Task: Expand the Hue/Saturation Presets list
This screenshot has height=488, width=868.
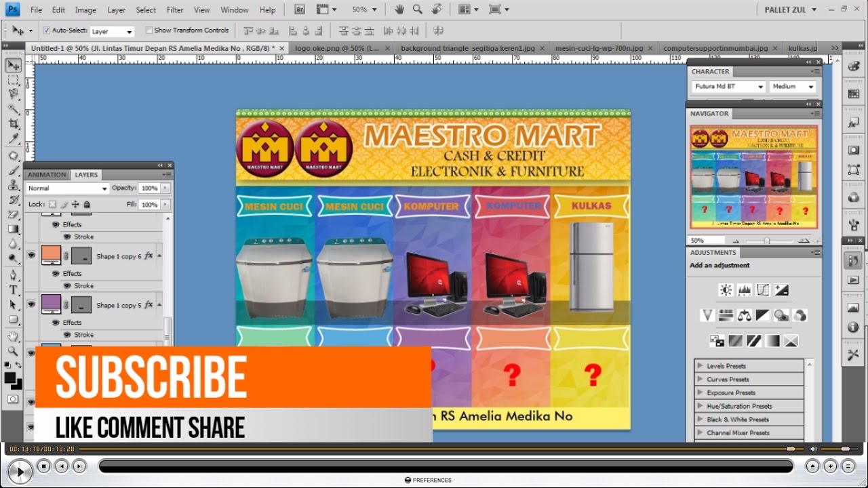Action: (700, 406)
